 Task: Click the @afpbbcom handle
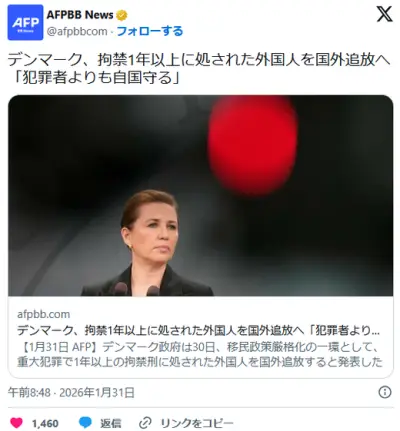(x=77, y=31)
